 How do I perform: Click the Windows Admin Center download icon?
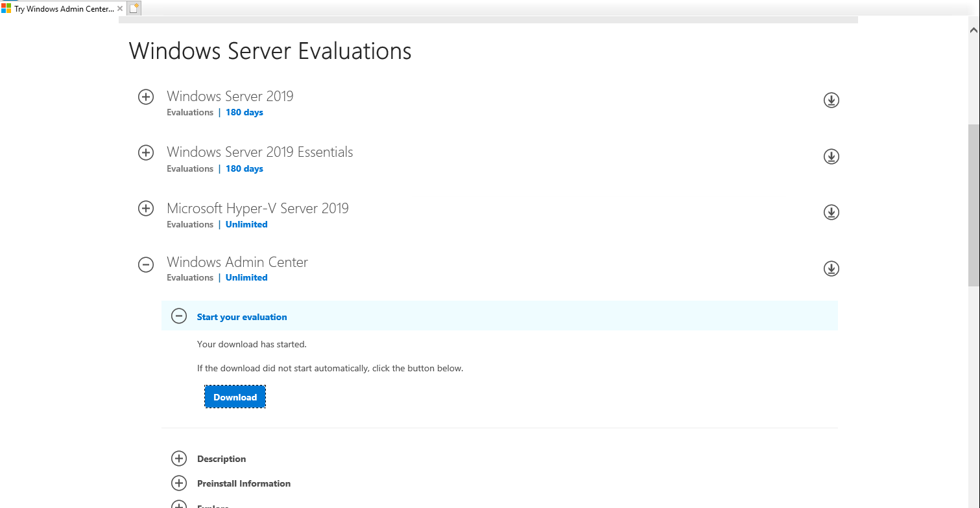tap(831, 268)
